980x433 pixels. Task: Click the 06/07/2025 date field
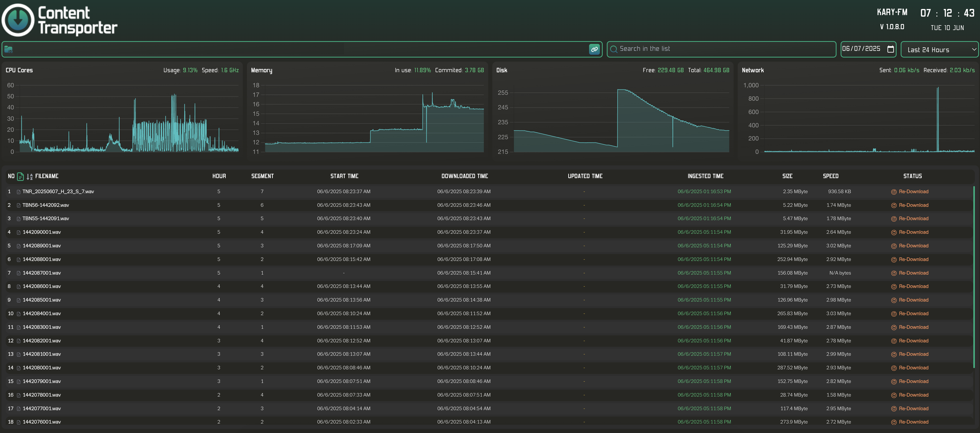coord(861,49)
